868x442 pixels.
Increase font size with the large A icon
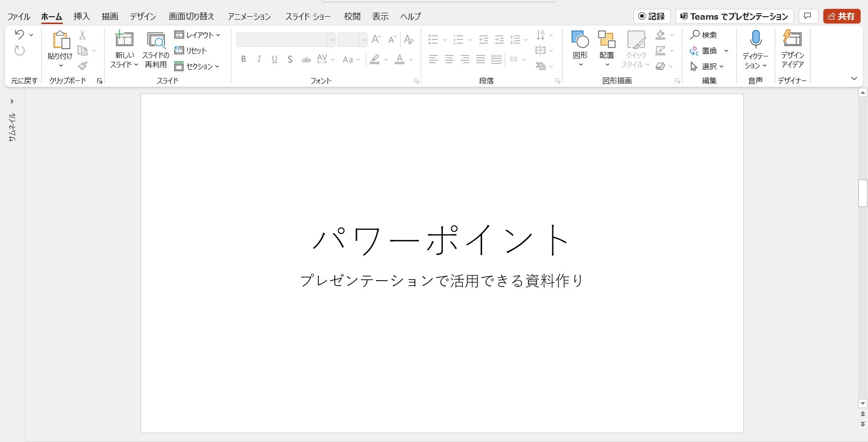pyautogui.click(x=376, y=39)
